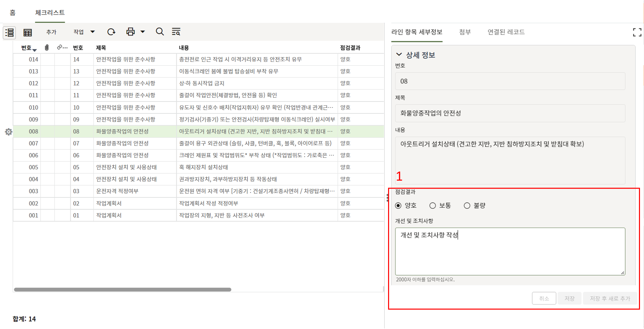Switch to table grid view icon

(x=28, y=33)
